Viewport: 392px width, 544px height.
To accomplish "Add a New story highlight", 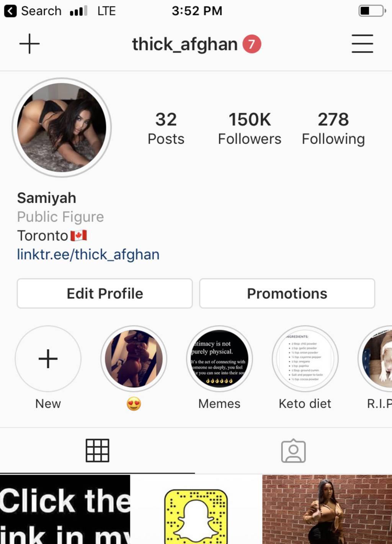I will [48, 359].
